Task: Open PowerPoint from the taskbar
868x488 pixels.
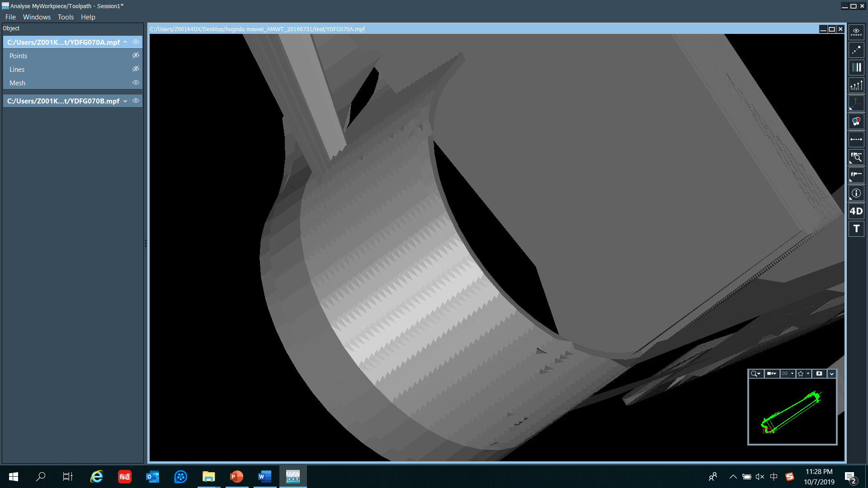Action: point(236,477)
